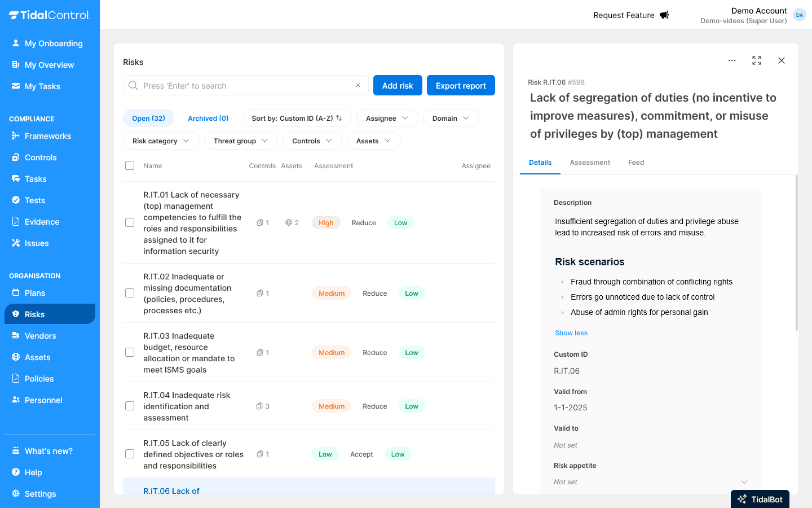Click the Request Feature megaphone icon
812x508 pixels.
click(x=664, y=15)
